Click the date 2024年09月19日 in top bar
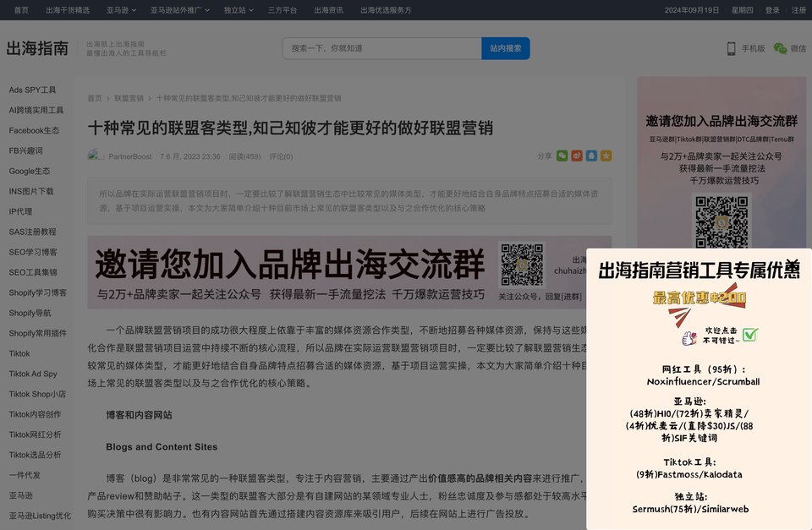812x530 pixels. pos(692,10)
